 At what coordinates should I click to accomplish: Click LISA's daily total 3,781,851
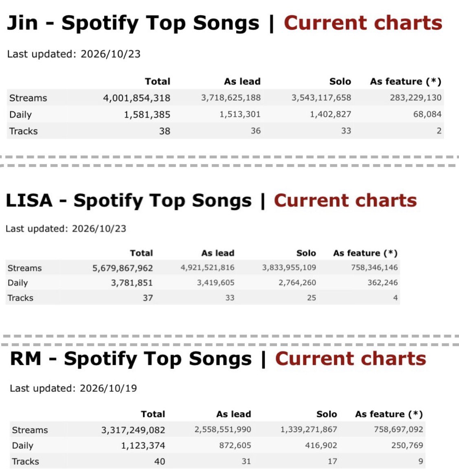[x=132, y=283]
